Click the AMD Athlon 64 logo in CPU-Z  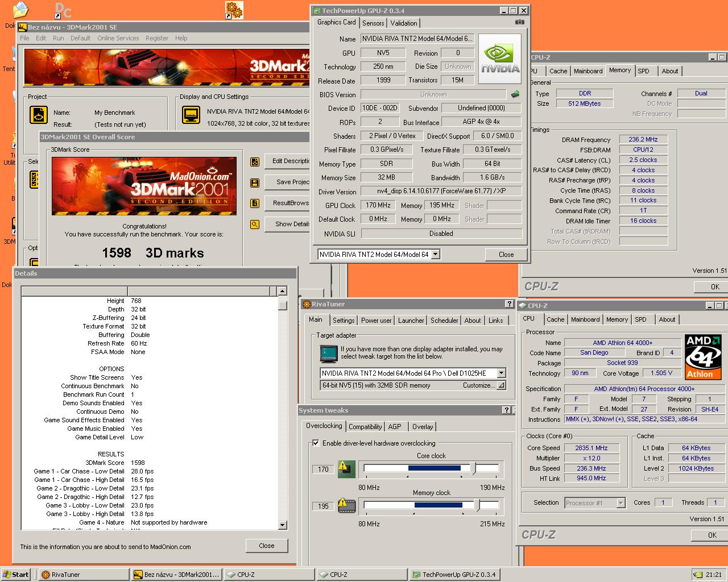(703, 357)
